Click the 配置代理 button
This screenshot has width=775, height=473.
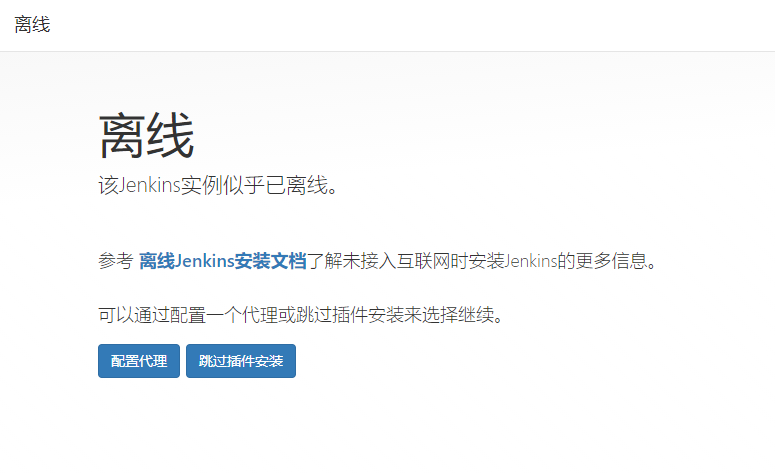click(x=139, y=361)
